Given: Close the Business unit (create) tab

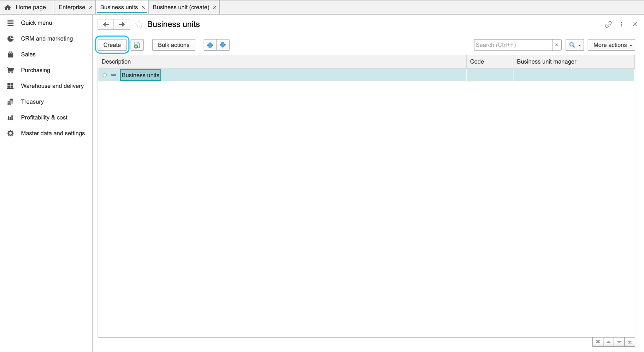Looking at the screenshot, I should point(214,7).
